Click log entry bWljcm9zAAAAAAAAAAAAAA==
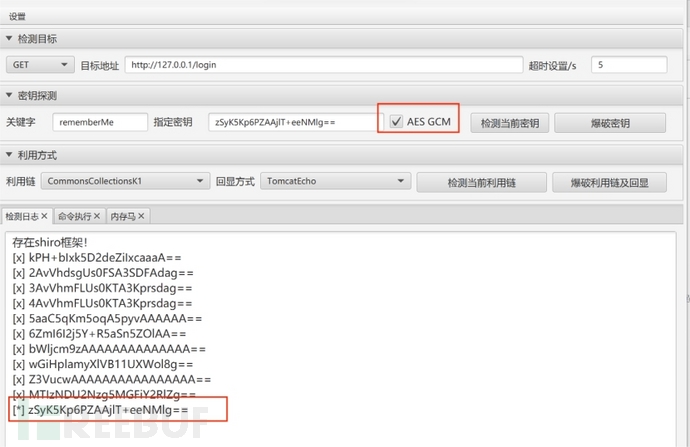The height and width of the screenshot is (447, 690). point(109,349)
